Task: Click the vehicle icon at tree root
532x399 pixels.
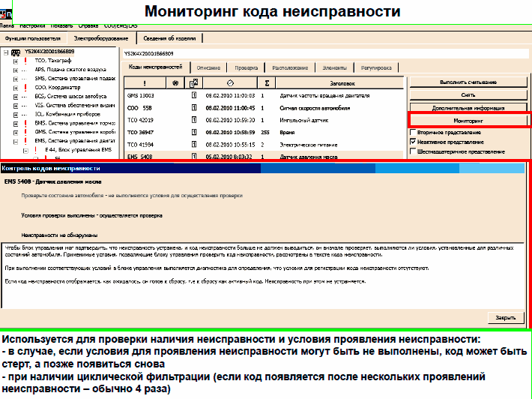Action: 16,52
